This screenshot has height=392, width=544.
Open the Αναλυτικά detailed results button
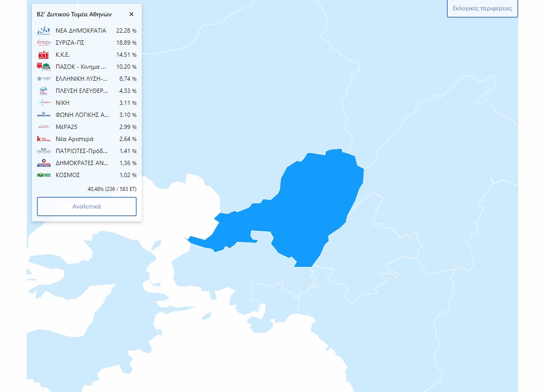click(87, 206)
